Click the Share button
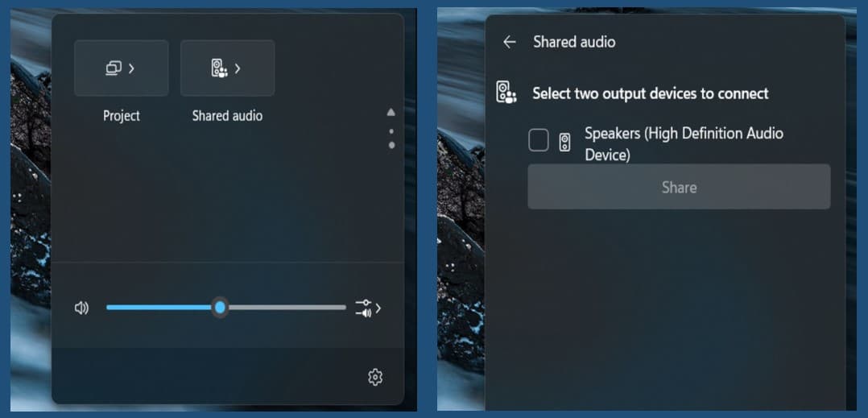 click(680, 187)
